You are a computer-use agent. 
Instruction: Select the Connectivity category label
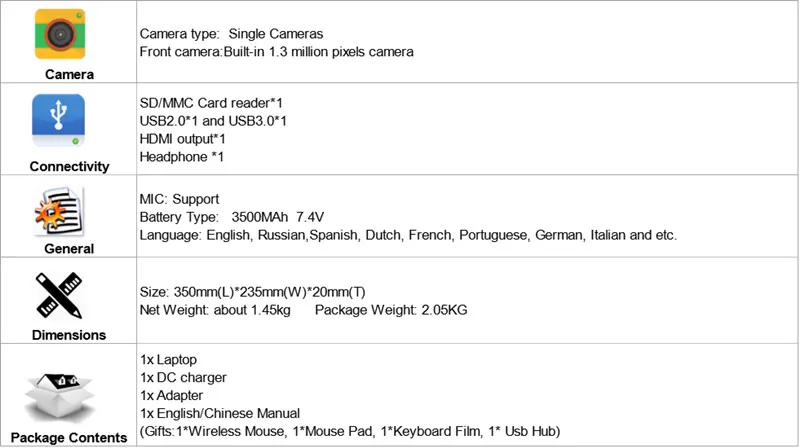(x=69, y=166)
